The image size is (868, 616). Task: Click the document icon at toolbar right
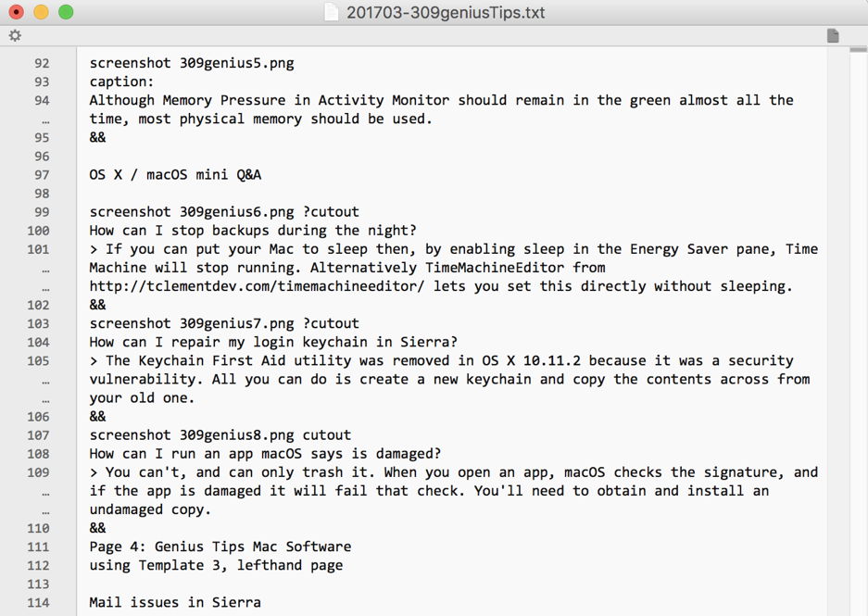[x=833, y=35]
